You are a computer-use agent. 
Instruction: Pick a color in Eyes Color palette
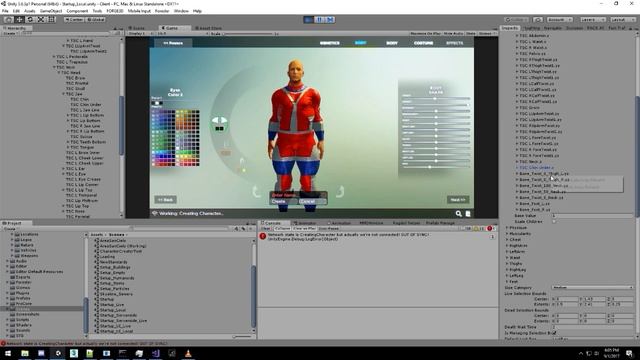pos(176,138)
